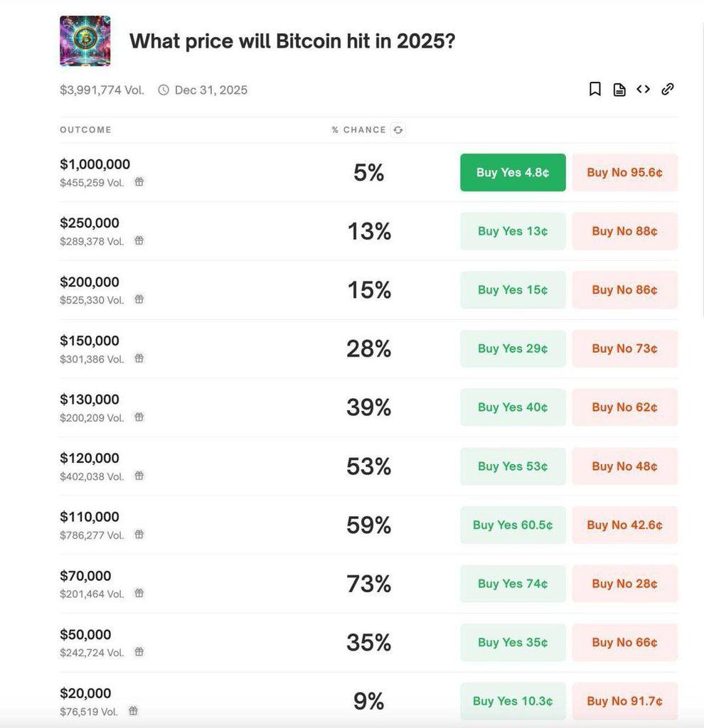Click the embed code icon
Viewport: 704px width, 728px height.
click(643, 89)
